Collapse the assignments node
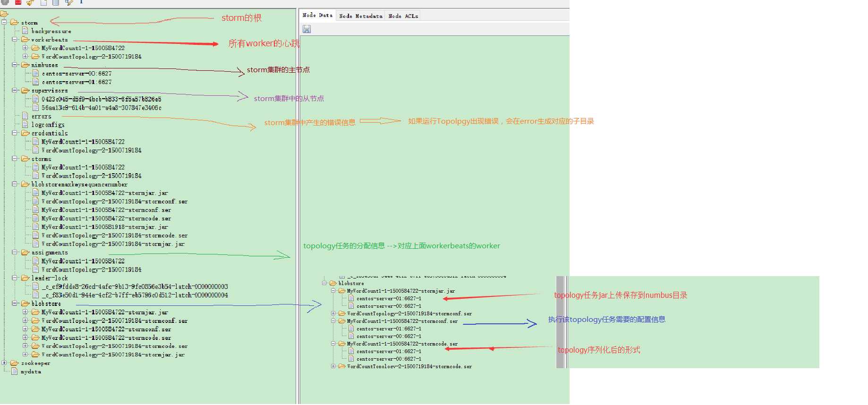The image size is (868, 405). (15, 252)
